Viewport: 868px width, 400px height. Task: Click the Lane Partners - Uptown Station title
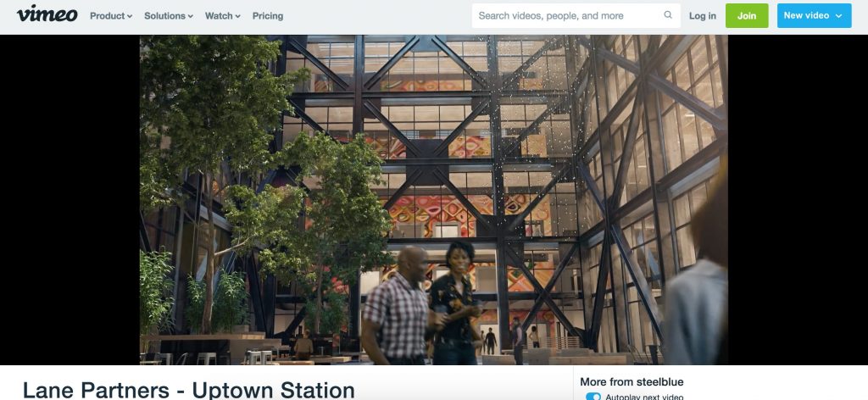point(188,390)
